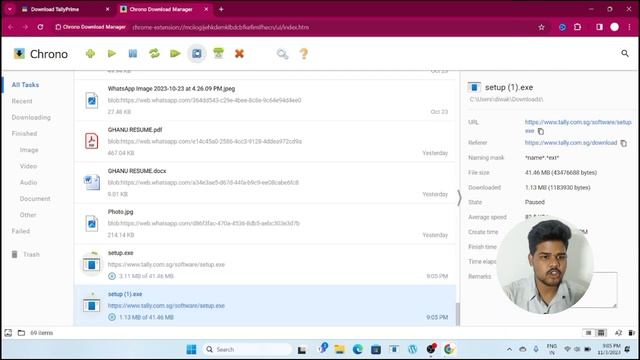
Task: Click the setup.exe file icon
Action: point(91,264)
